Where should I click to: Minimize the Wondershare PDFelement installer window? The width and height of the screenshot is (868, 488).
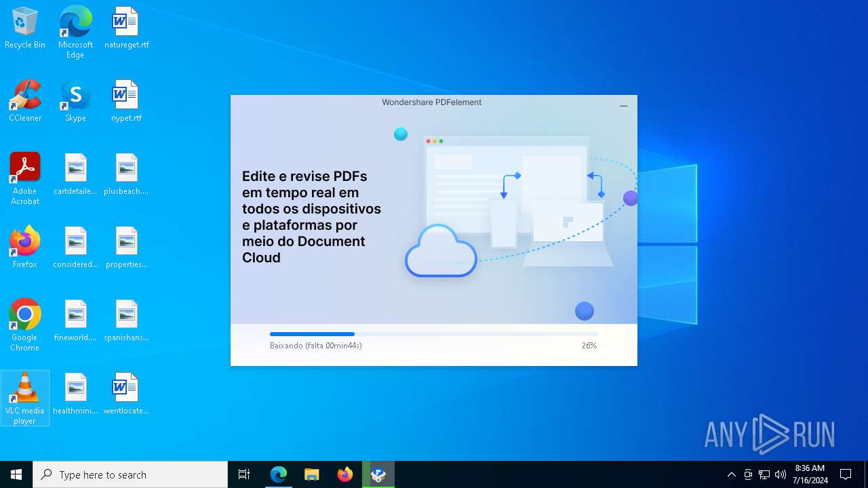pos(624,106)
